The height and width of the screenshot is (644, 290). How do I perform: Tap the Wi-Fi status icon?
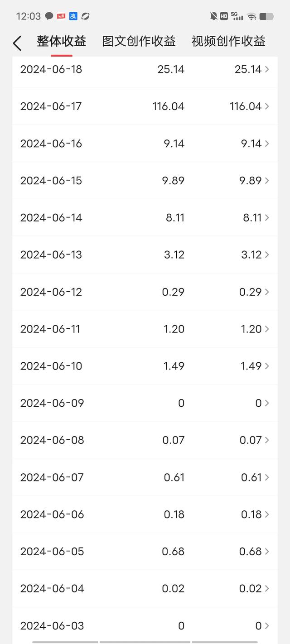[251, 16]
